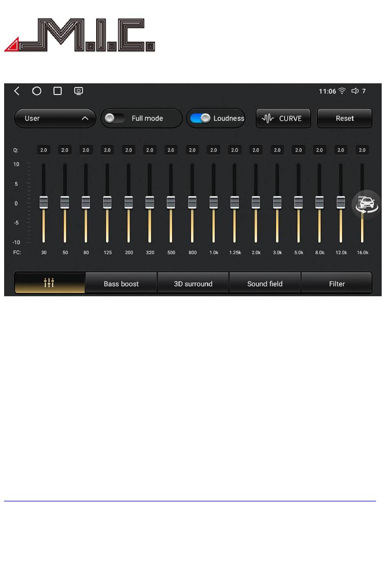Tap the Q value above 1.0k
Viewport: 392px width, 573px height.
tap(214, 150)
